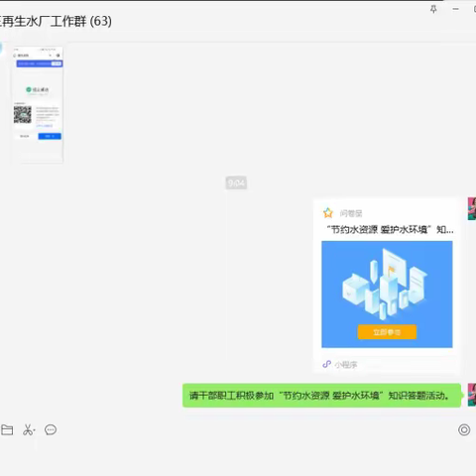476x476 pixels.
Task: Open sender avatar beside mini program card
Action: [472, 208]
